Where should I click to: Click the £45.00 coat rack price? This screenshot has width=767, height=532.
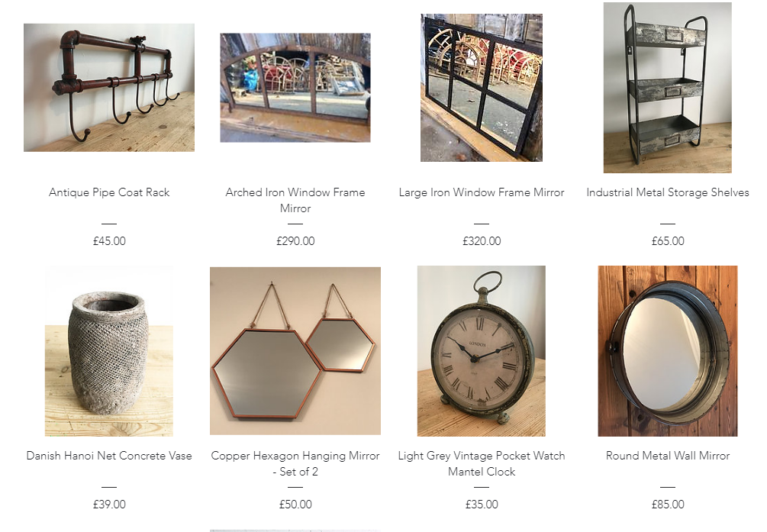pyautogui.click(x=109, y=240)
